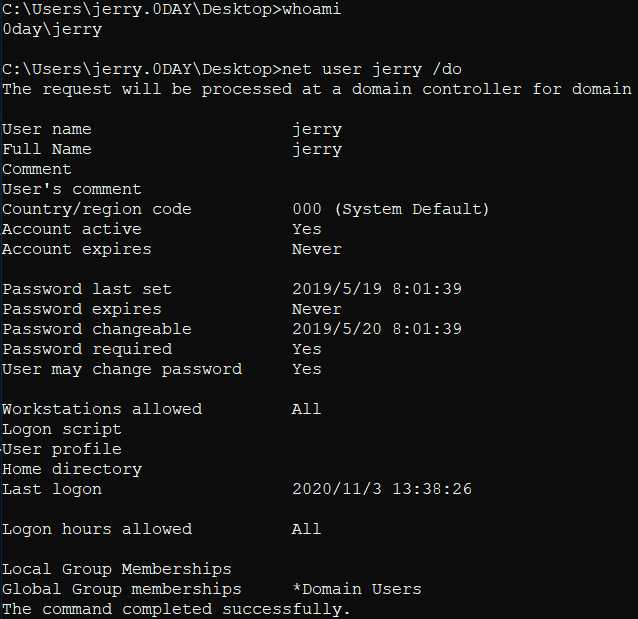Click the Full Name value jerry
Viewport: 638px width, 619px height.
coord(317,150)
